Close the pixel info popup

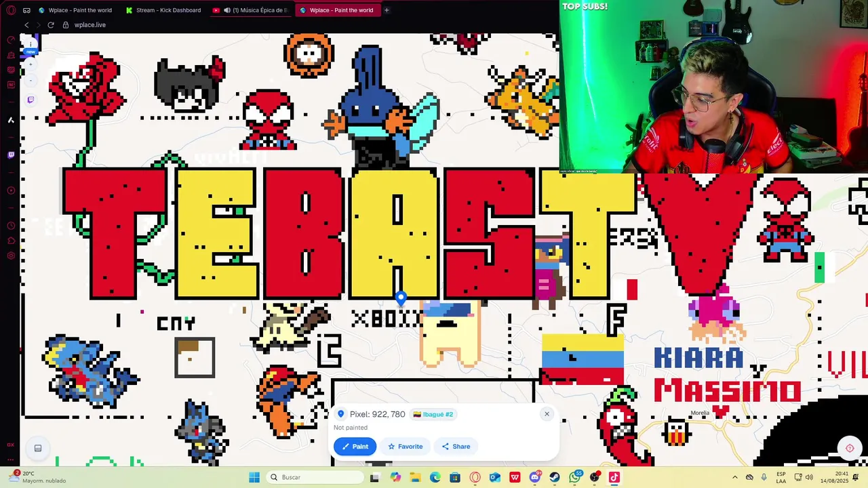click(x=547, y=414)
